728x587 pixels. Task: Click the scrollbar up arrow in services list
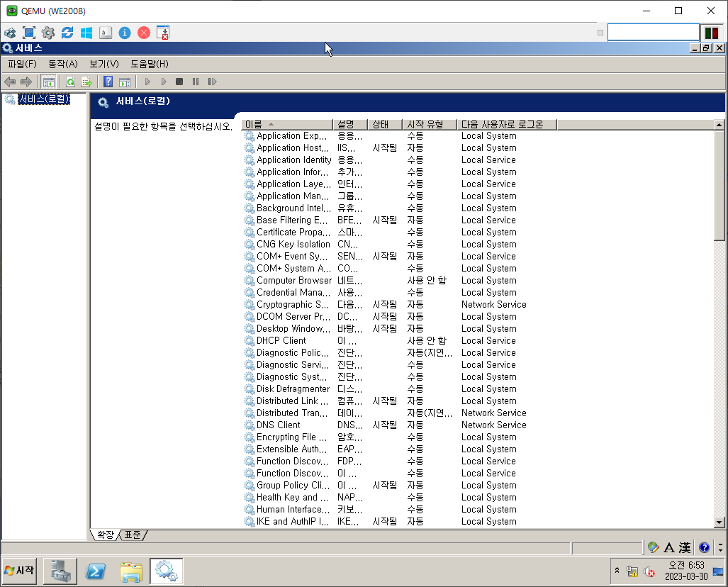[719, 125]
